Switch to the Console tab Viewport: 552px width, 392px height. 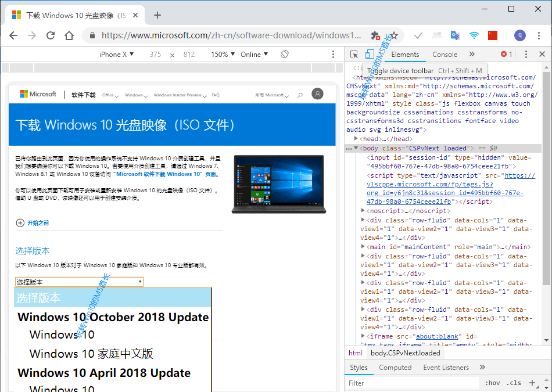(x=445, y=54)
